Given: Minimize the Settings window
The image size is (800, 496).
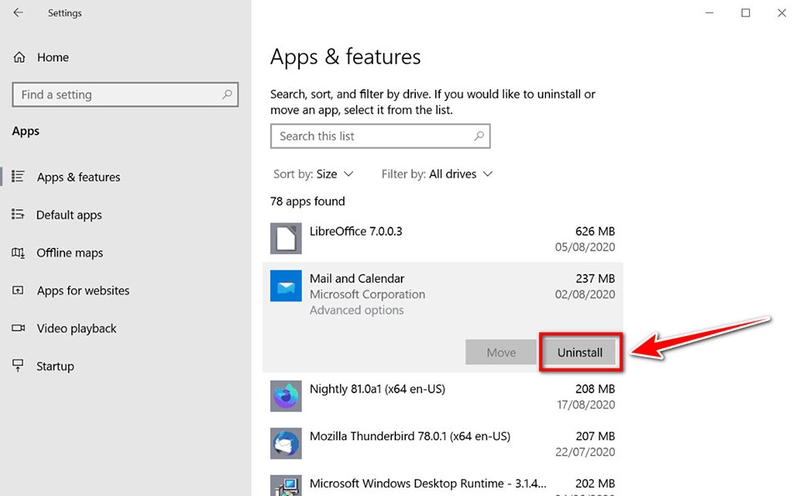Looking at the screenshot, I should pyautogui.click(x=709, y=13).
